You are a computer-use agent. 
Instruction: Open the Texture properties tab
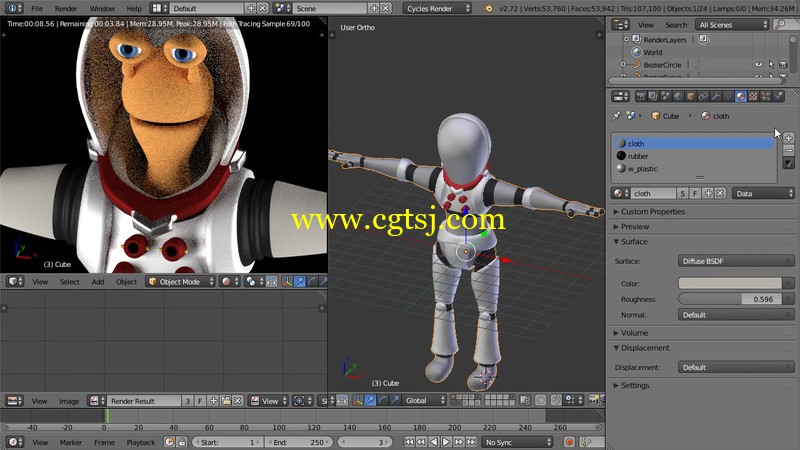tap(753, 96)
